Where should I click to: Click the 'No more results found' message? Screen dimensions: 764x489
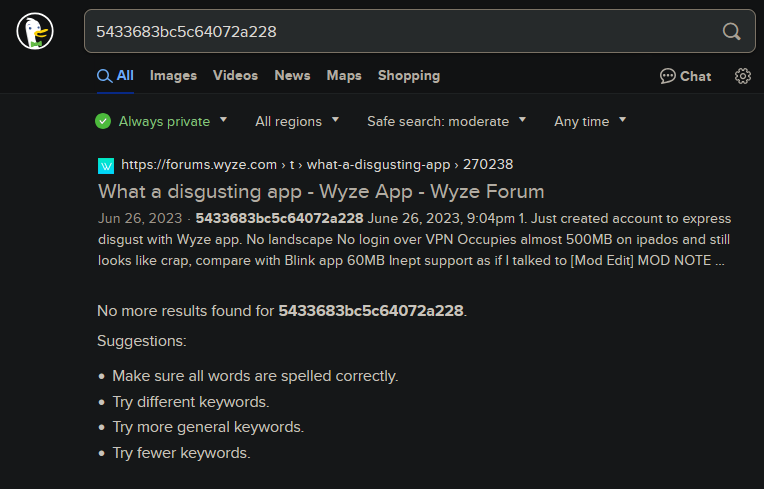tap(282, 311)
